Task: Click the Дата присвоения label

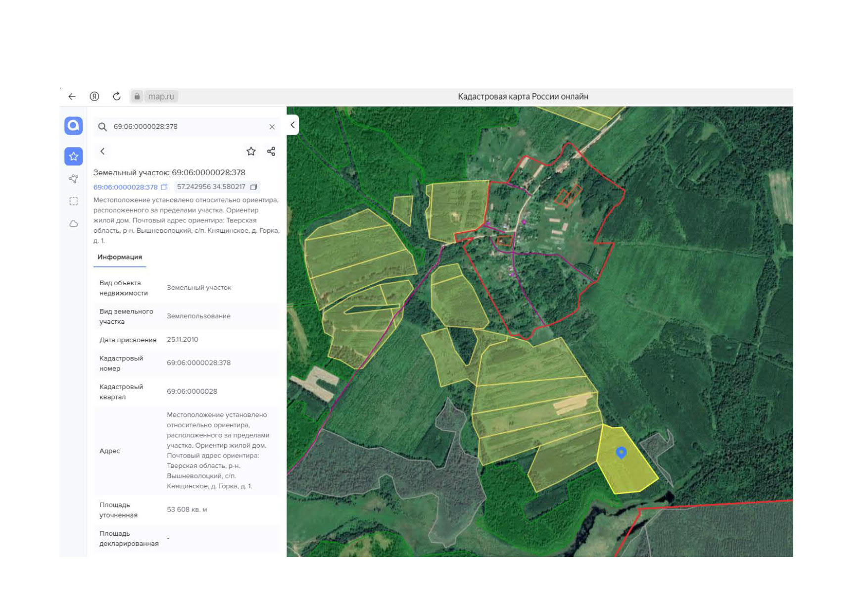Action: click(x=128, y=340)
